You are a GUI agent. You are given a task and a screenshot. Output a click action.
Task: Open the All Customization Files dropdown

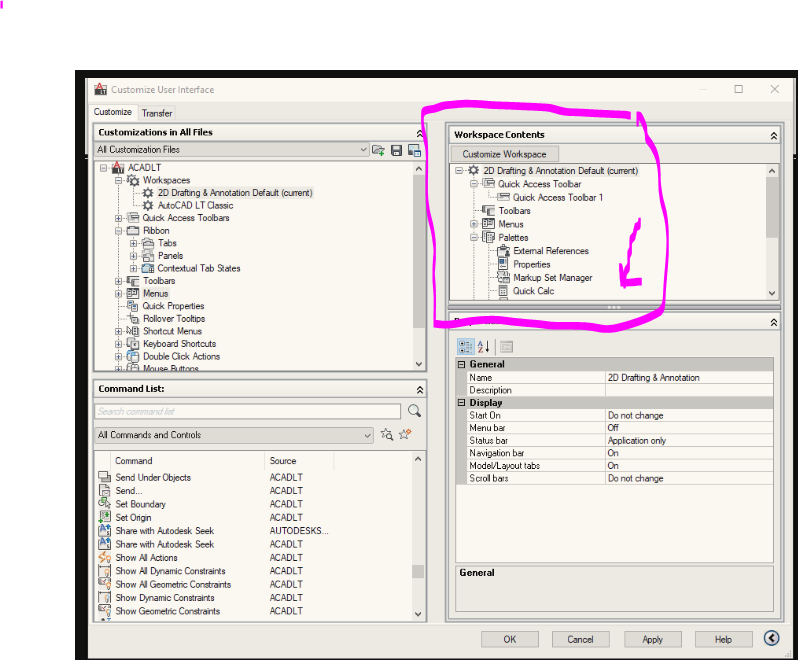(363, 150)
